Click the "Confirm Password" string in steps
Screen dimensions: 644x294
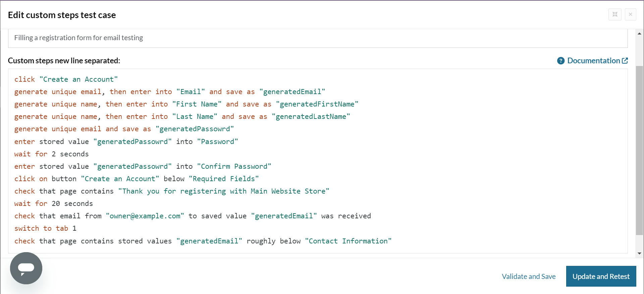(x=234, y=166)
